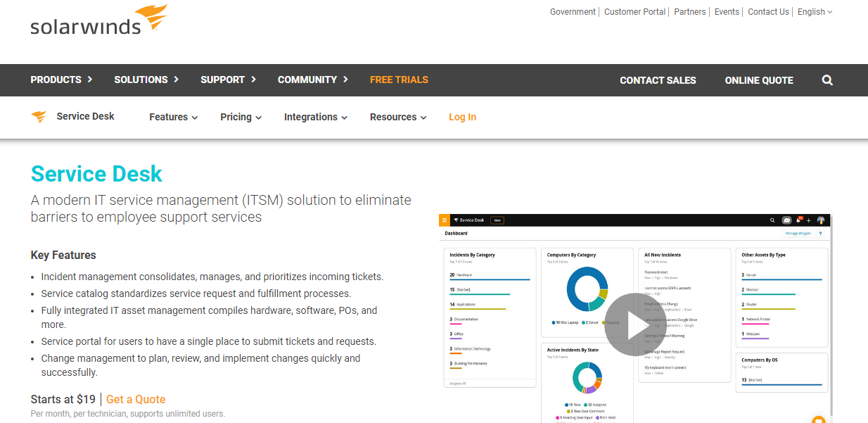Expand the Resources dropdown
The image size is (868, 423).
pos(399,117)
